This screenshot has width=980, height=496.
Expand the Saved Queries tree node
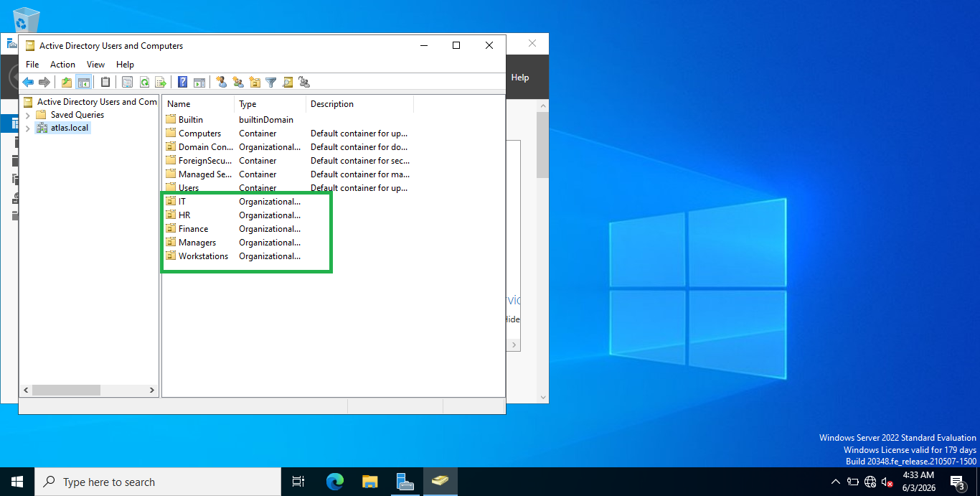27,115
